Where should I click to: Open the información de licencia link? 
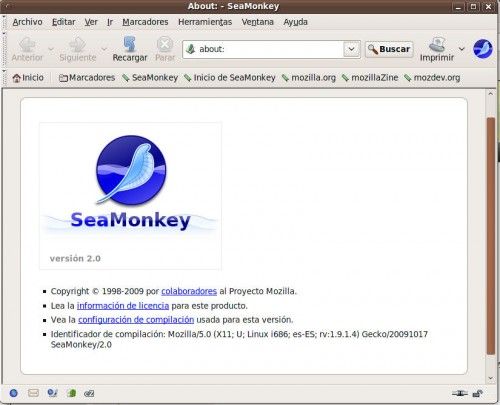pyautogui.click(x=123, y=306)
